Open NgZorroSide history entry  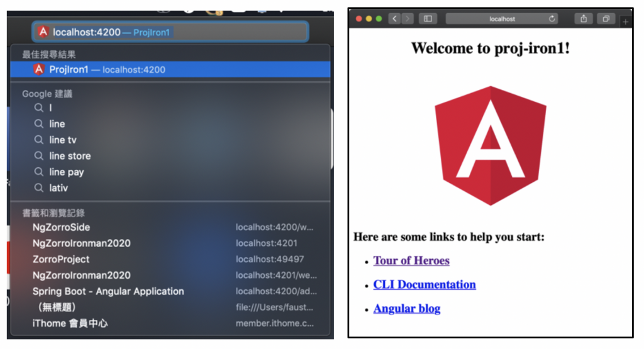pos(170,227)
